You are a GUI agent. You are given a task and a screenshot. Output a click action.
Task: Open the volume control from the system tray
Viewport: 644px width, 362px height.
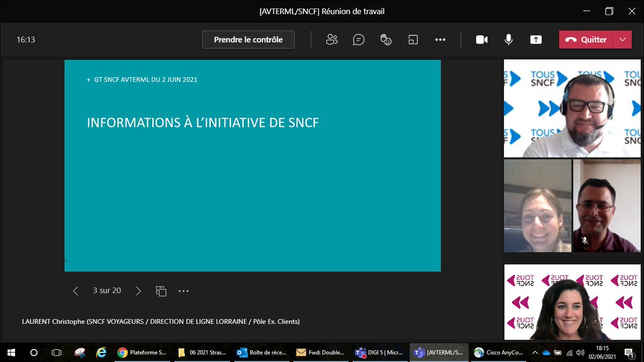581,352
